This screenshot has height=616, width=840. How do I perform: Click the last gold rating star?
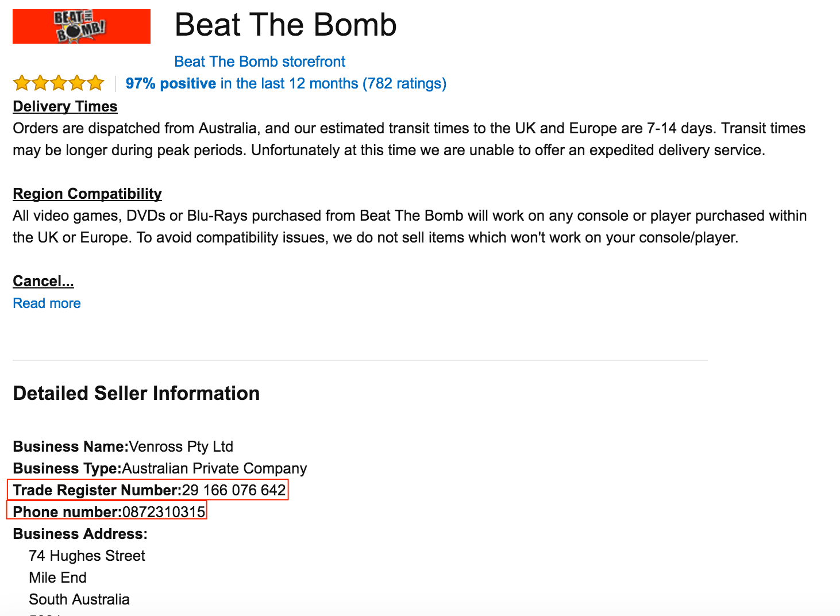tap(95, 83)
